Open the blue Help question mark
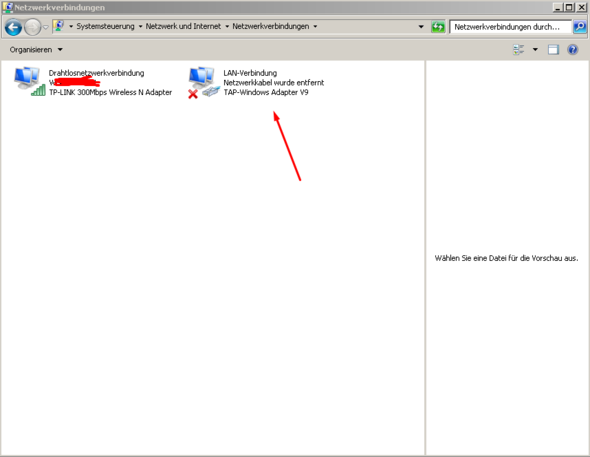 coord(573,50)
